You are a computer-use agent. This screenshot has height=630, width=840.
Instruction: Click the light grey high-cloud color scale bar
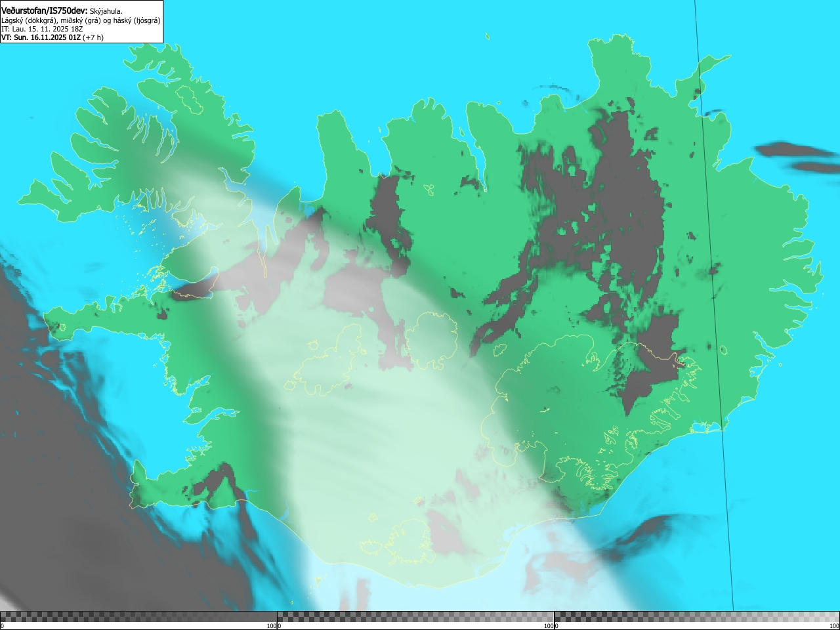(x=697, y=617)
